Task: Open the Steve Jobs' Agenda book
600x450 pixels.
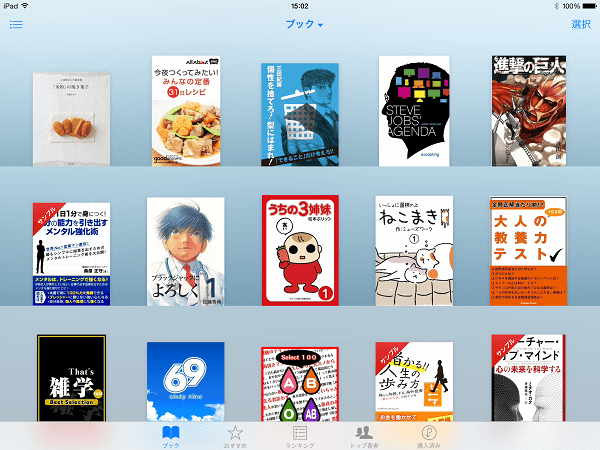Action: 414,111
